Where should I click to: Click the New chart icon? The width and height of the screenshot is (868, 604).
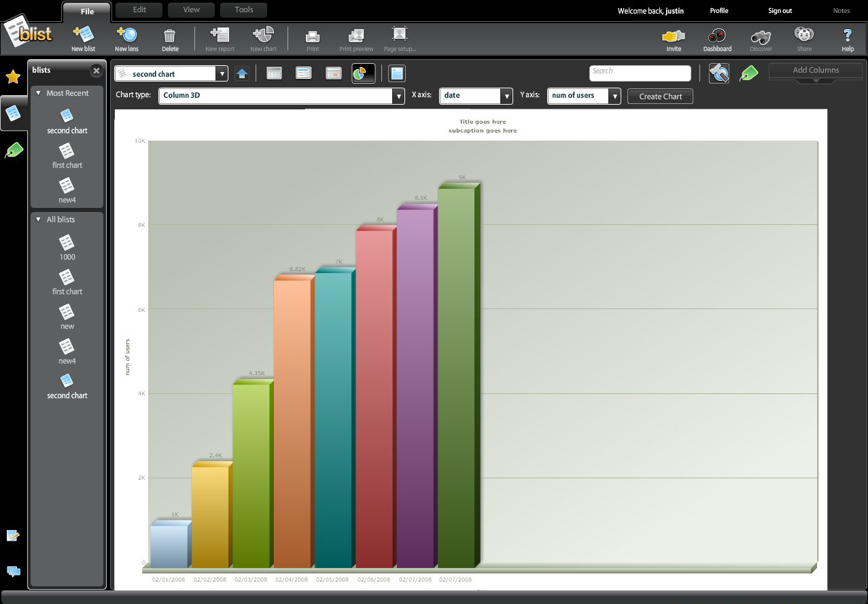[263, 35]
